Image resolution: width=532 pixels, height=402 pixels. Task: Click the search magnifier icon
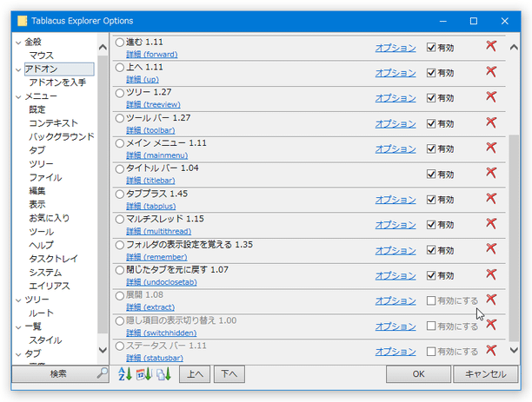tap(102, 373)
